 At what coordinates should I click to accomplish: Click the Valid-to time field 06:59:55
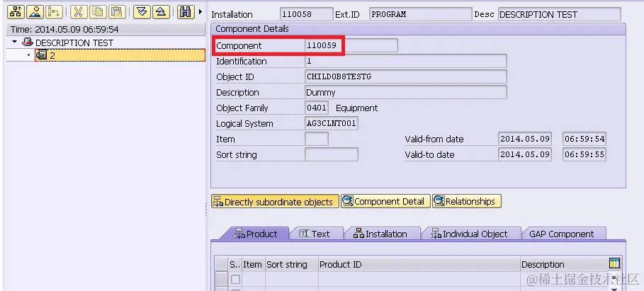[584, 155]
